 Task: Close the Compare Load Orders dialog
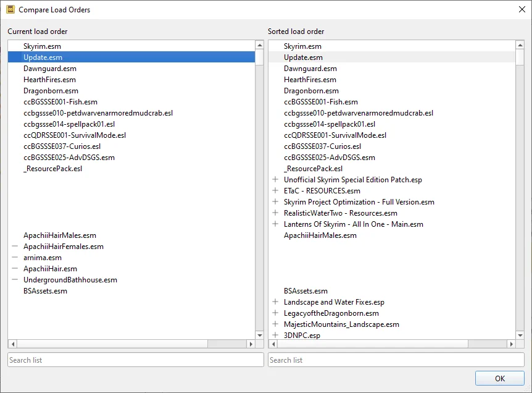(522, 9)
